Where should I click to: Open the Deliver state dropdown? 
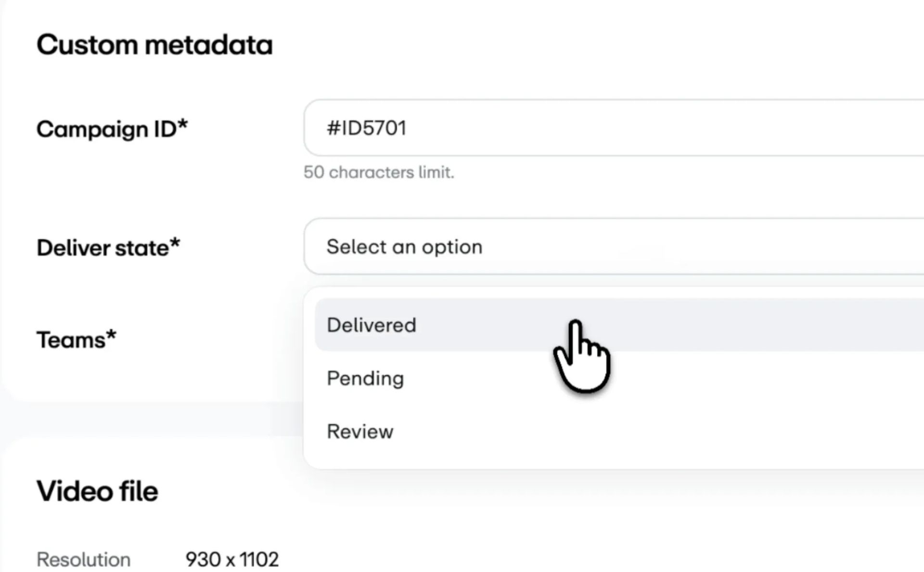click(614, 247)
